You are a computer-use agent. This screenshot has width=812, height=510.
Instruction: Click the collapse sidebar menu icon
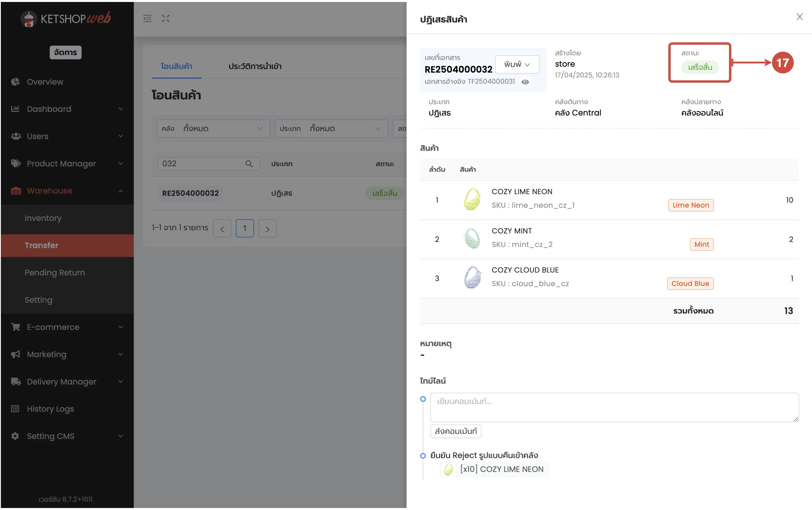(147, 18)
